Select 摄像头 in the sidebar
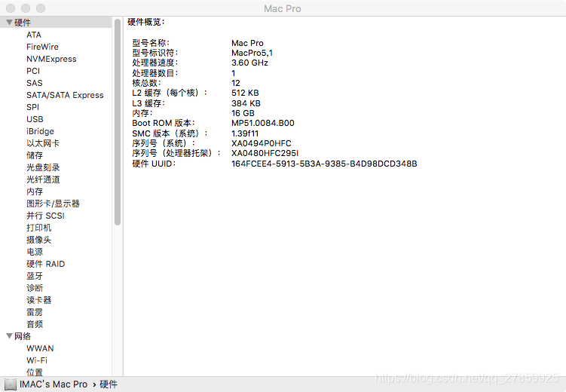 (38, 240)
